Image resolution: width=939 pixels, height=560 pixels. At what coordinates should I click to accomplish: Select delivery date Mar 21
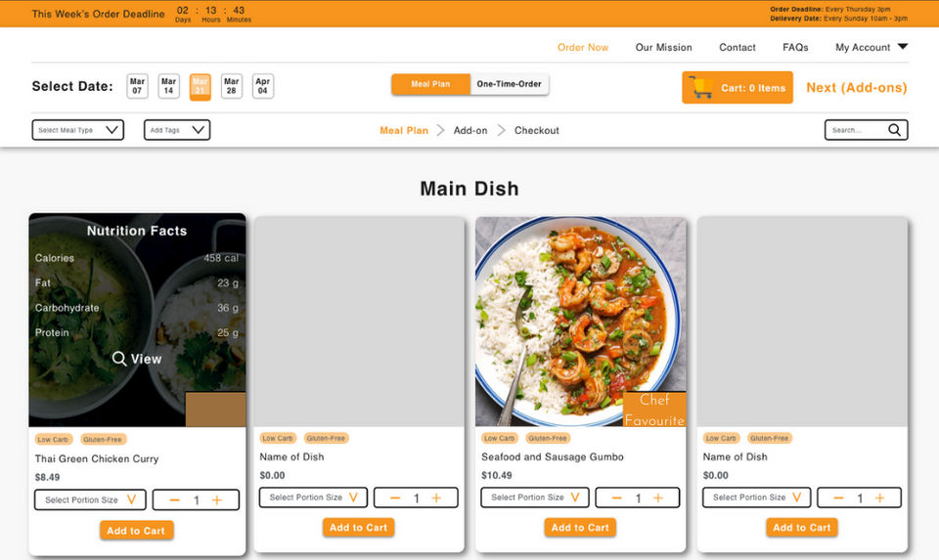pos(200,87)
